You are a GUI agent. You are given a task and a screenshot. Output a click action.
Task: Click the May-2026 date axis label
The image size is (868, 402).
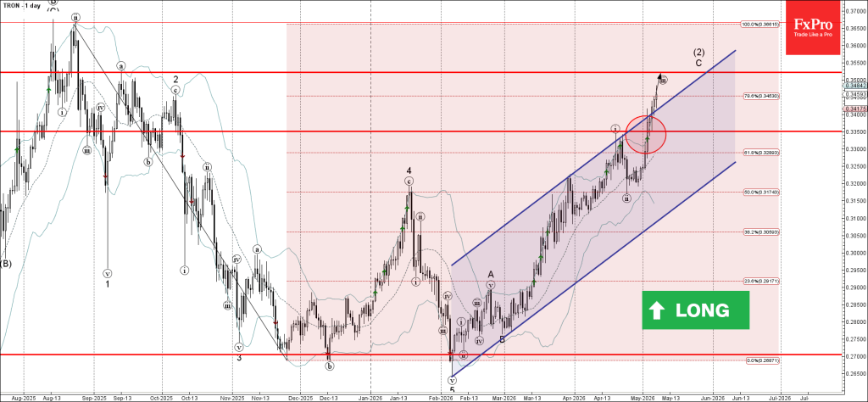tap(643, 397)
